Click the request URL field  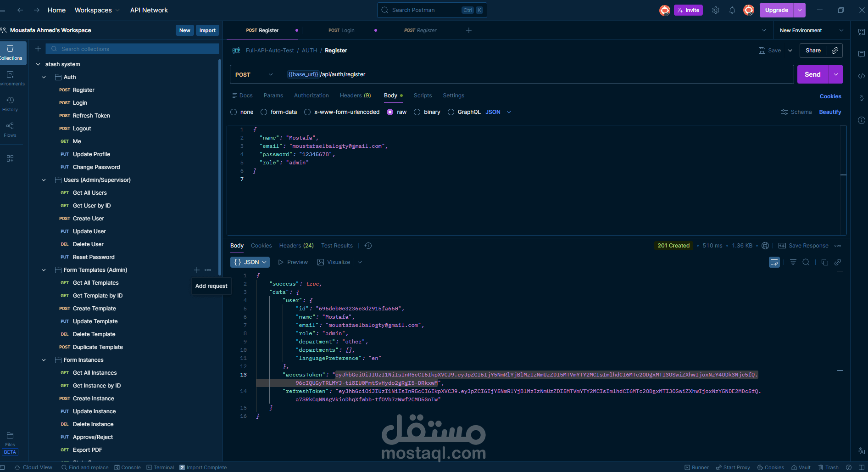[538, 74]
